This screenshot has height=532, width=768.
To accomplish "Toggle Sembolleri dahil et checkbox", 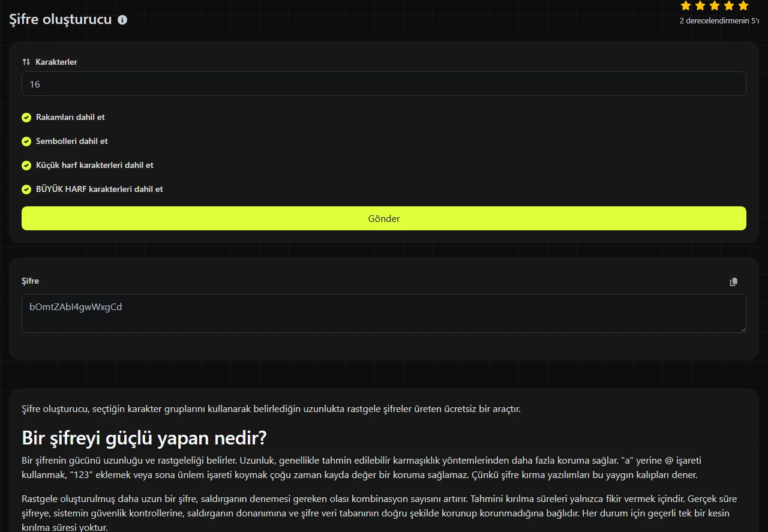I will 26,142.
